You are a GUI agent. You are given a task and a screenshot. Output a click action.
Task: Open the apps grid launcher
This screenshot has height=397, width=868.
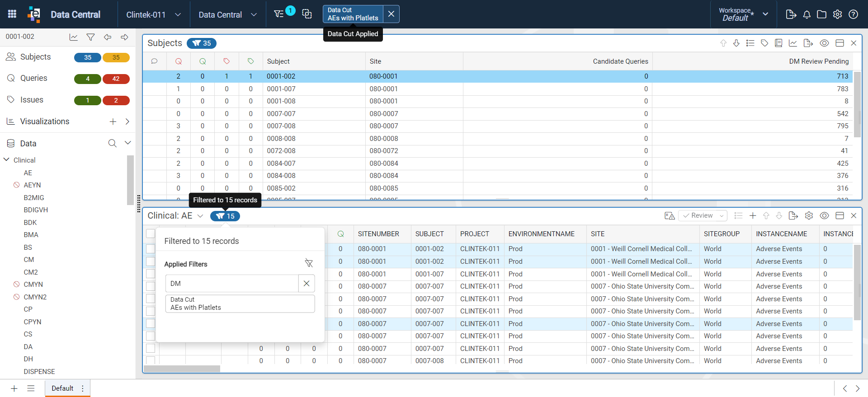(12, 14)
